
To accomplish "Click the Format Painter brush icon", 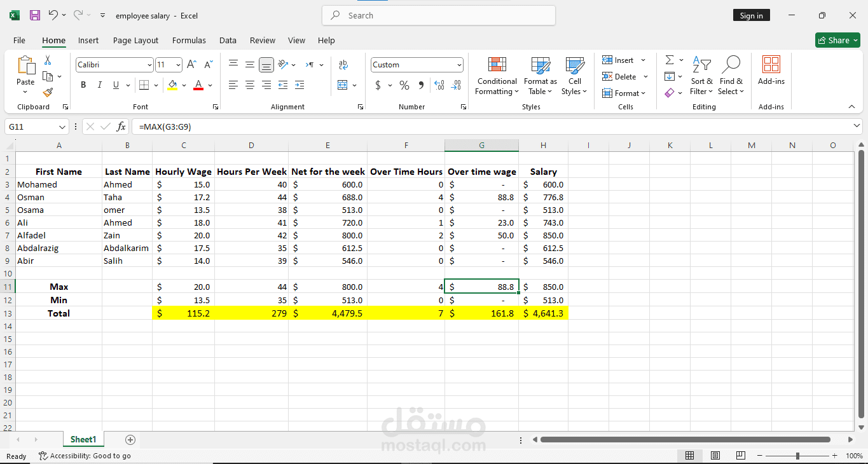I will click(x=48, y=92).
